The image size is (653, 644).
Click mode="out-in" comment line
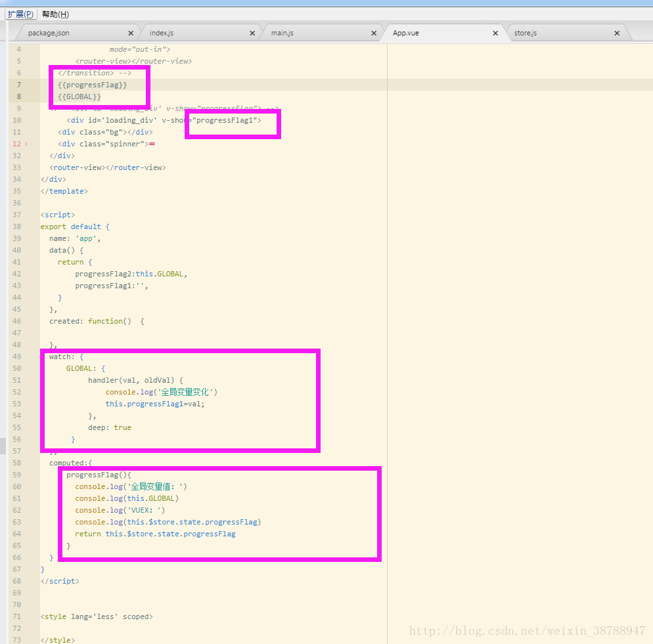140,49
